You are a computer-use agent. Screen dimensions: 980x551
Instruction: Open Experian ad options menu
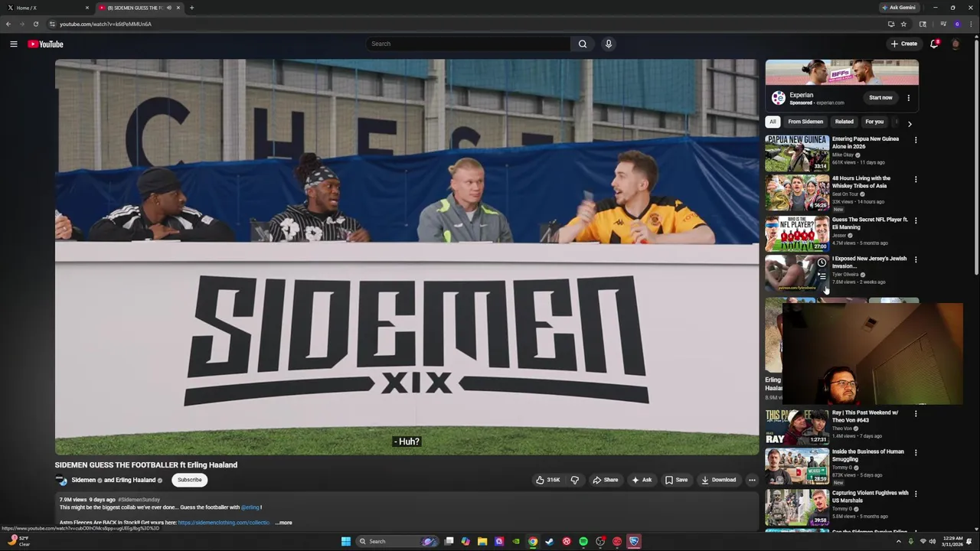point(909,98)
